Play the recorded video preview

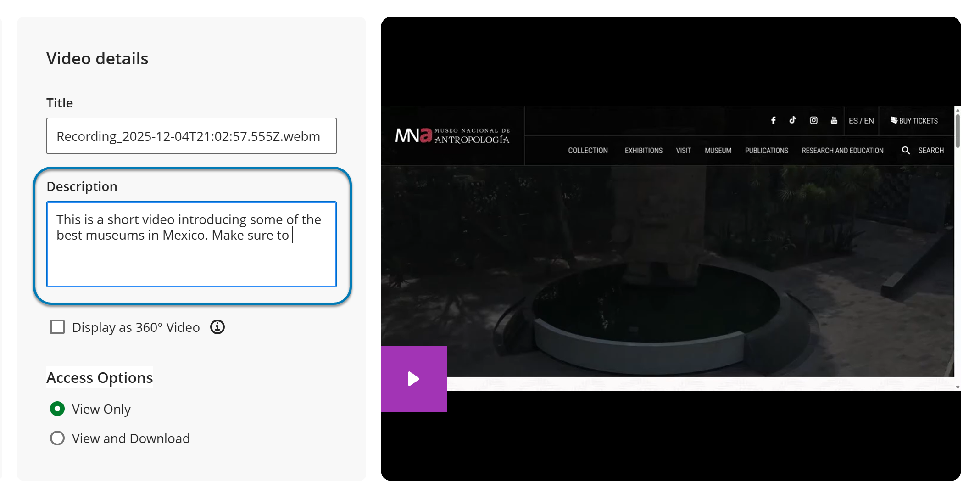[x=413, y=379]
